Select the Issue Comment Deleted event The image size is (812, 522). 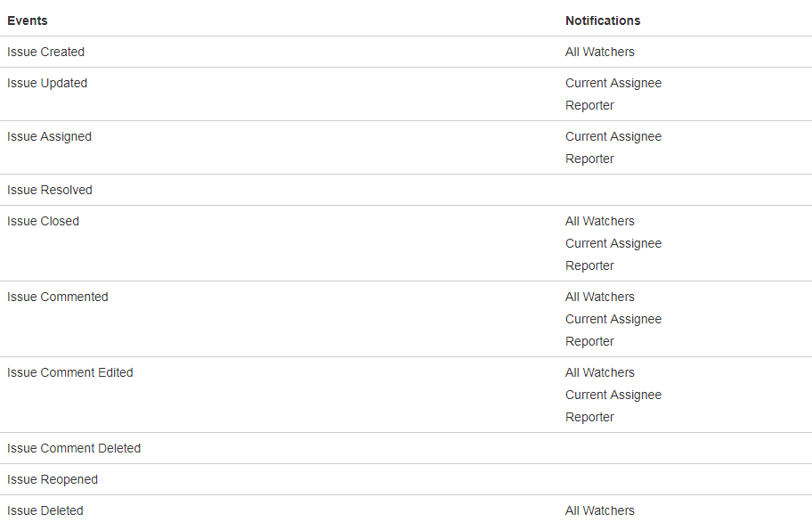tap(74, 448)
